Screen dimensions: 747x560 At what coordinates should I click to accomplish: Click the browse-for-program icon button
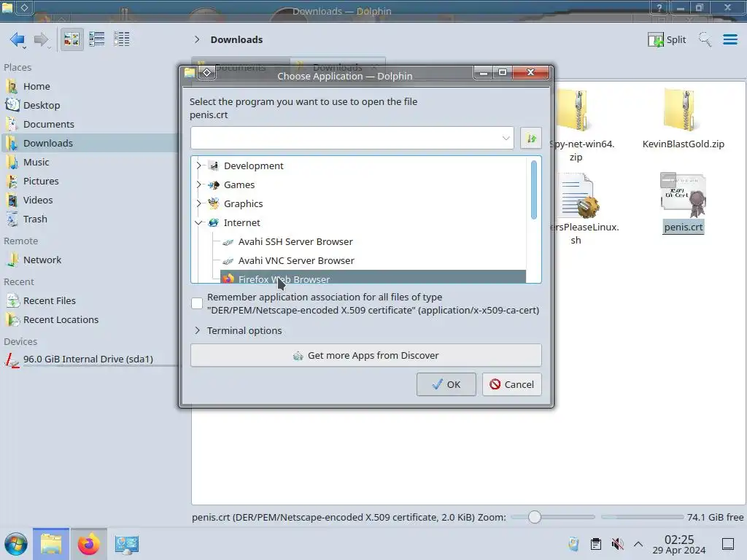(x=531, y=138)
